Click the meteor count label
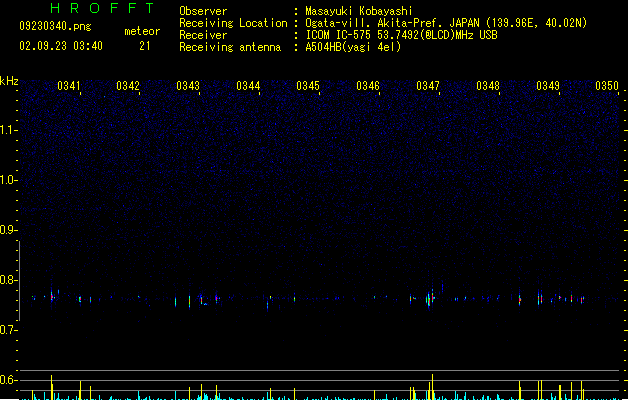Image resolution: width=629 pixels, height=400 pixels. tap(142, 31)
